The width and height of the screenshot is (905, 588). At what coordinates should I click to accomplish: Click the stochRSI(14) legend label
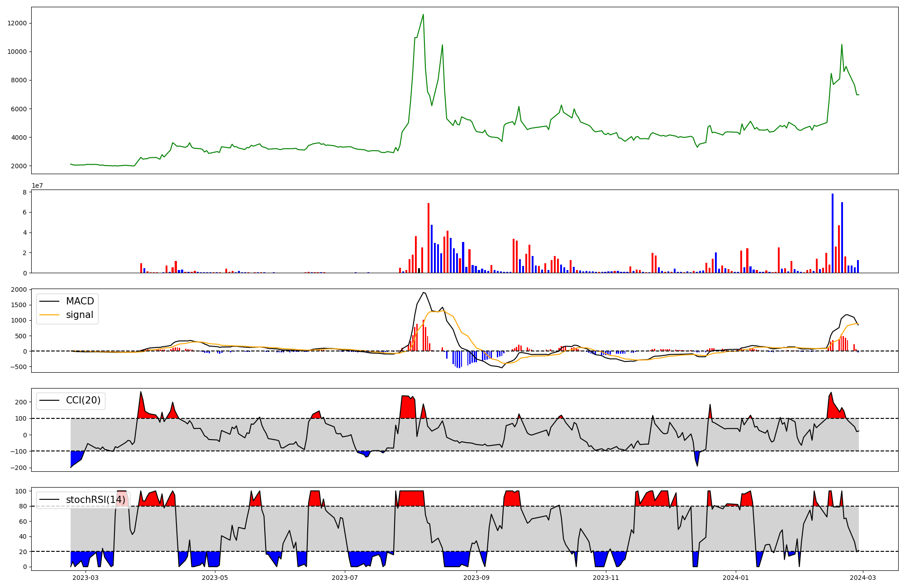(95, 500)
